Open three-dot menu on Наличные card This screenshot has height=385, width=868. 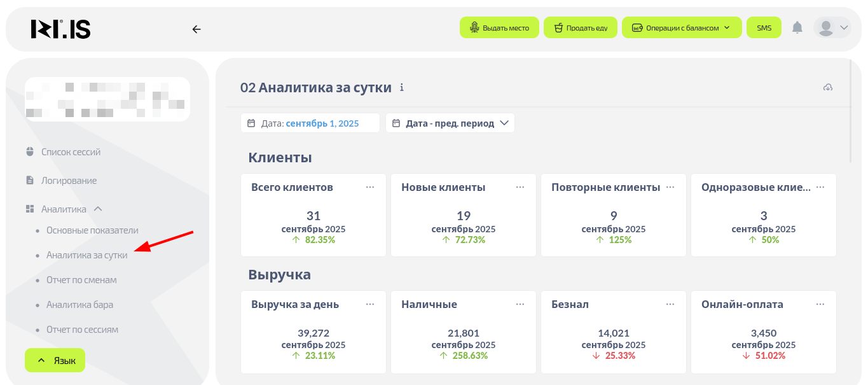point(520,304)
